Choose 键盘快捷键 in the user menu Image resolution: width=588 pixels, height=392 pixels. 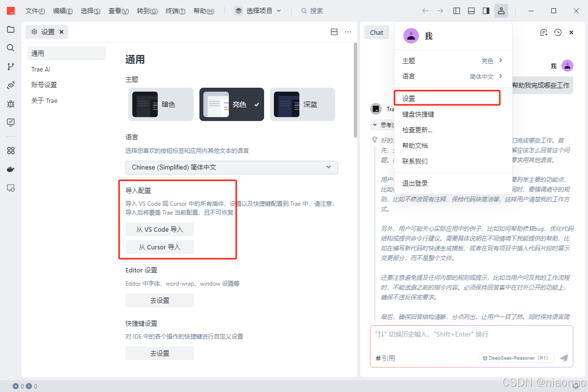click(452, 114)
